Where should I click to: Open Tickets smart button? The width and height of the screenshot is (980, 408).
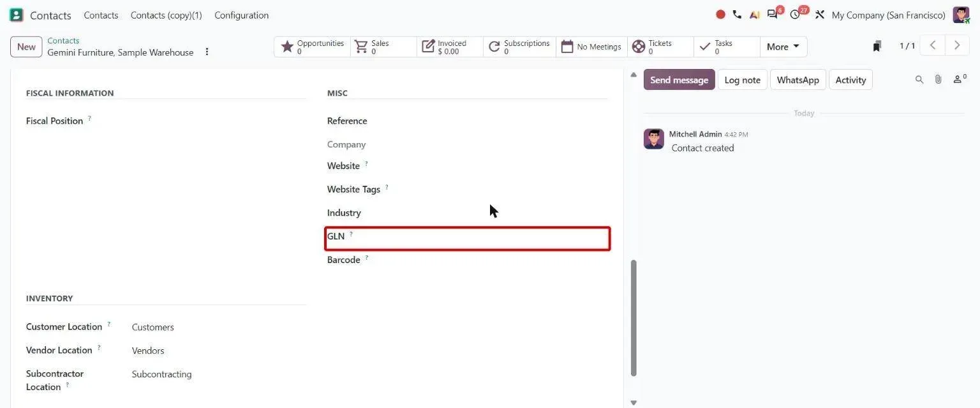tap(660, 47)
